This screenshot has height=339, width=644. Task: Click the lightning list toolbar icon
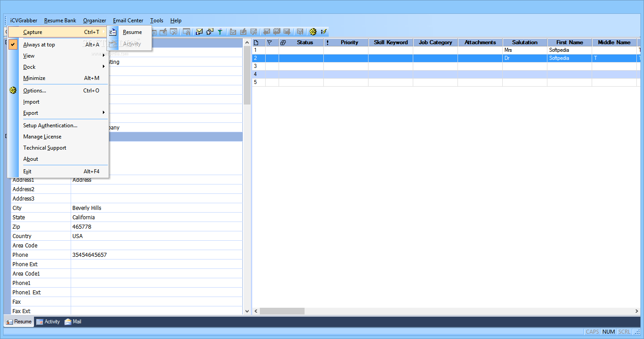coord(324,32)
